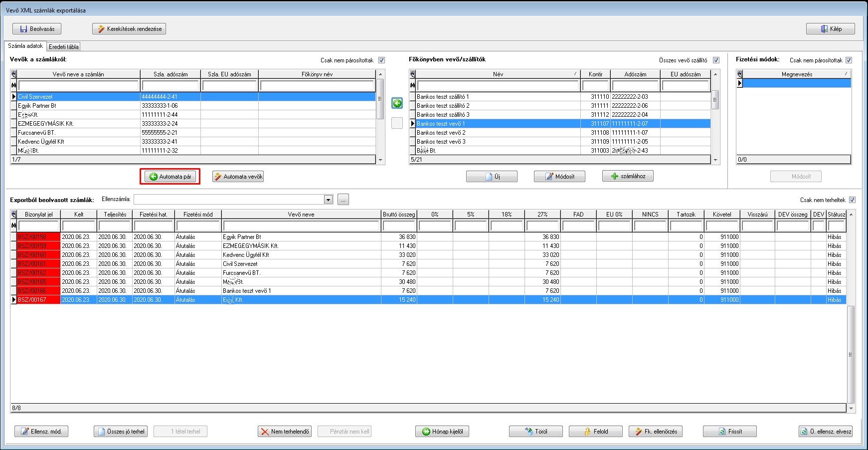The width and height of the screenshot is (868, 450).
Task: Click Módosít under the Főkönyvben list
Action: tap(559, 177)
